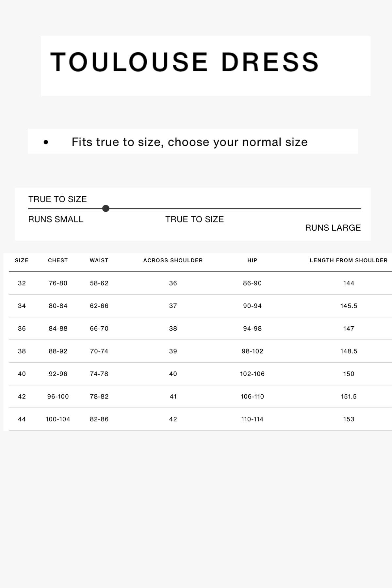The image size is (392, 588).
Task: Click the 110-114 hip measurement
Action: click(x=252, y=419)
